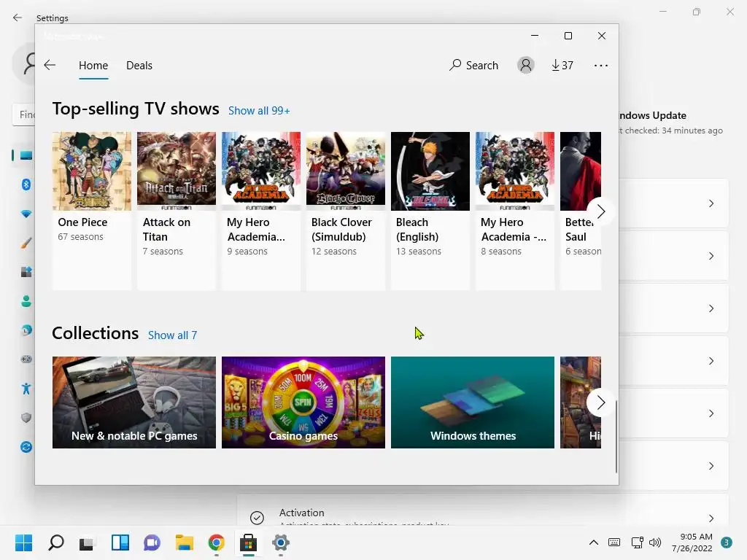This screenshot has width=747, height=560.
Task: Open Chat from the taskbar
Action: (x=152, y=542)
